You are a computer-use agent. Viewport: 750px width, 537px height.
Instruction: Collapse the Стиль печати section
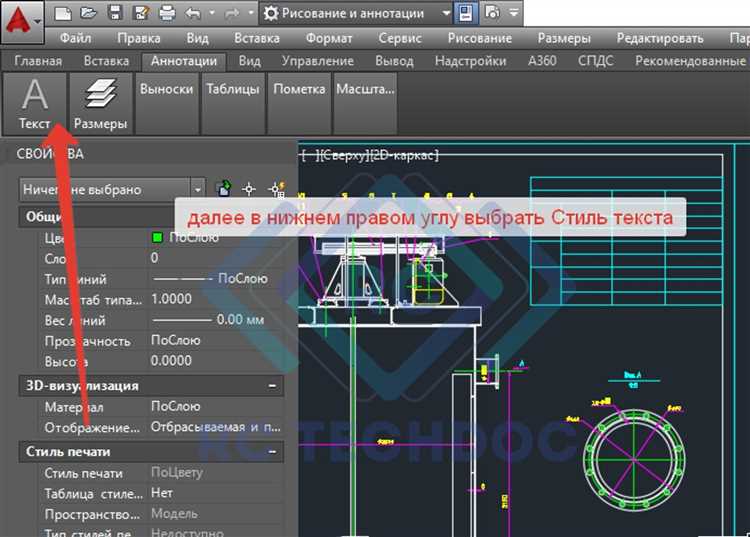pyautogui.click(x=272, y=452)
